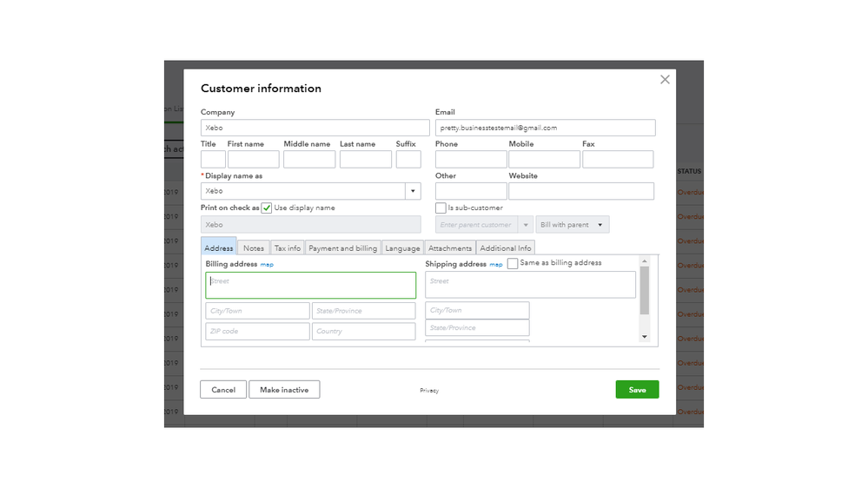Click the address panel scrollbar thumb
The width and height of the screenshot is (868, 488).
tap(645, 291)
